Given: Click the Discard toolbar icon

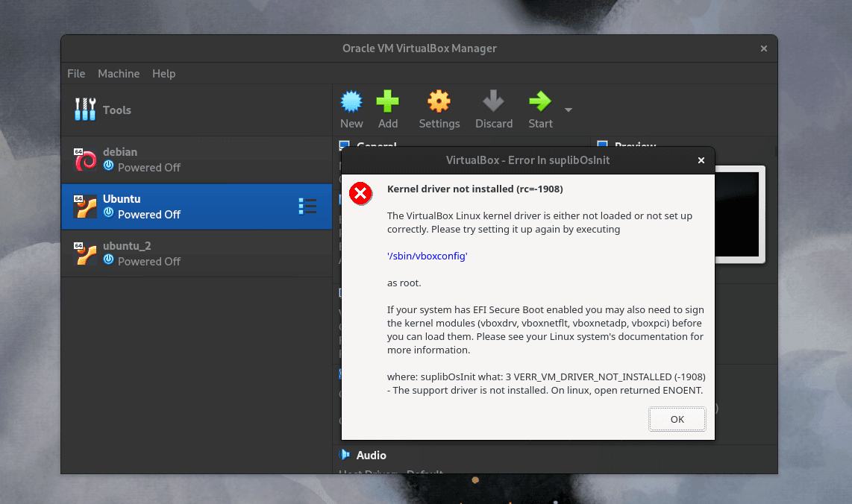Looking at the screenshot, I should point(493,103).
